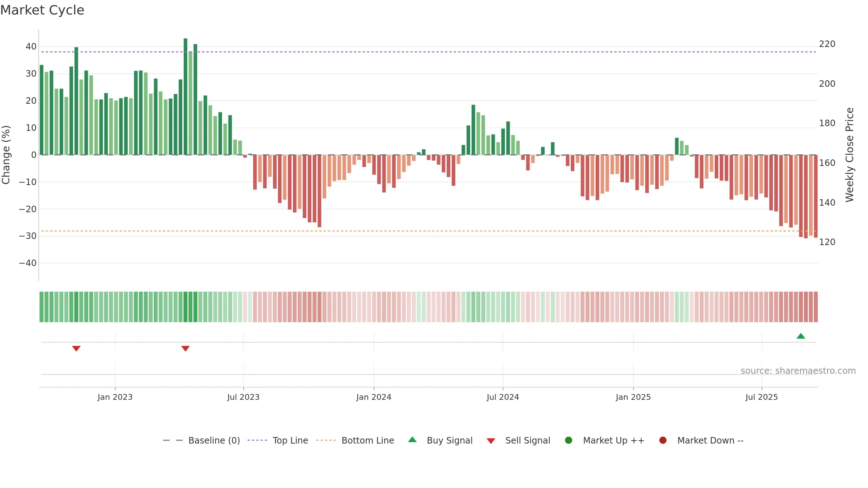Click the Jul 2024 axis label
Screen dimensions: 868x488
pos(503,397)
